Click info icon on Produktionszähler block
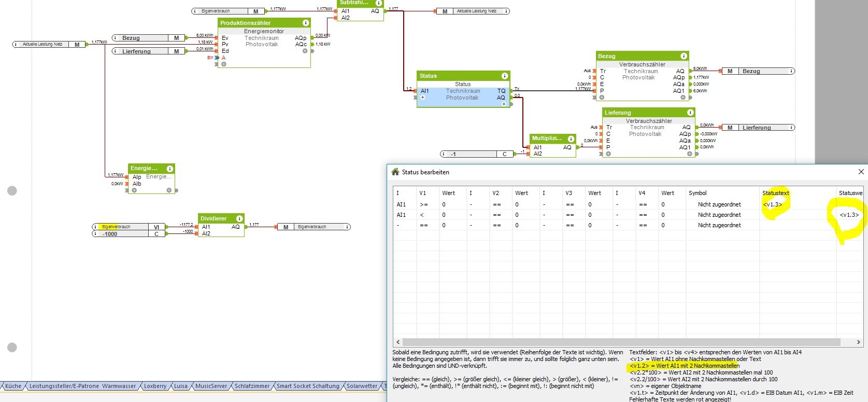 [x=306, y=23]
